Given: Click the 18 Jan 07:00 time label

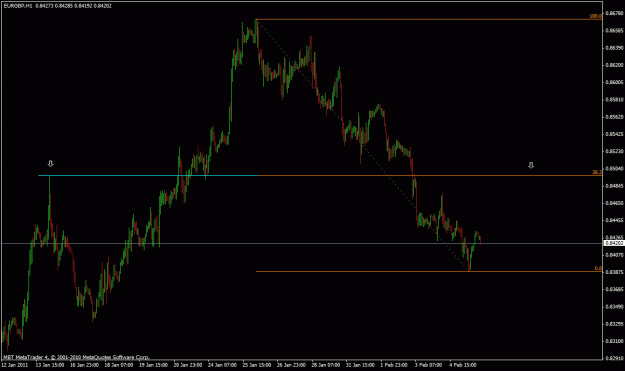Looking at the screenshot, I should point(119,365).
